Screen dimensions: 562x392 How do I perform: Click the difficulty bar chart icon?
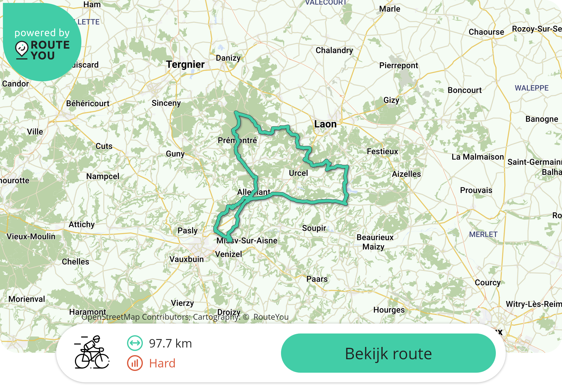[135, 363]
